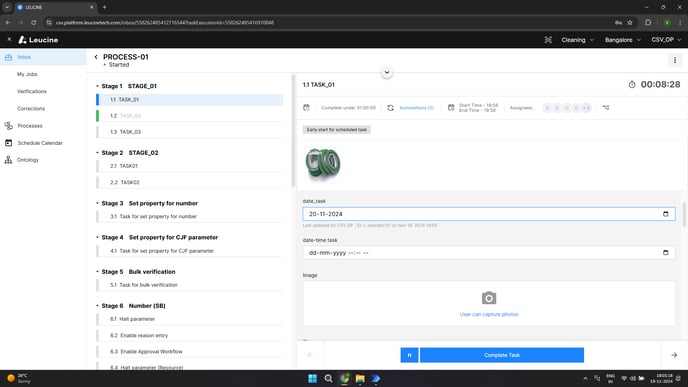Click the schedule icon beside Start Time
Image resolution: width=688 pixels, height=387 pixels.
[451, 108]
